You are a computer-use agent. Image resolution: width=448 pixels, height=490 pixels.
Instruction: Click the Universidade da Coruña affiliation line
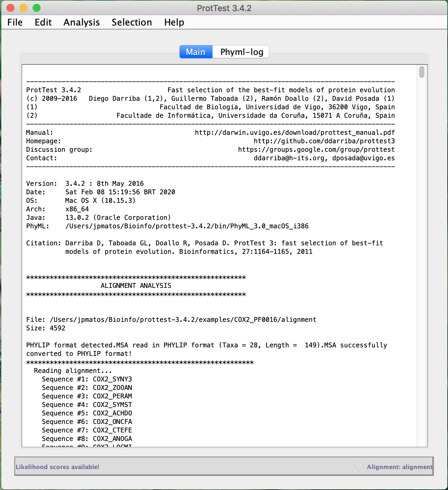coord(210,115)
